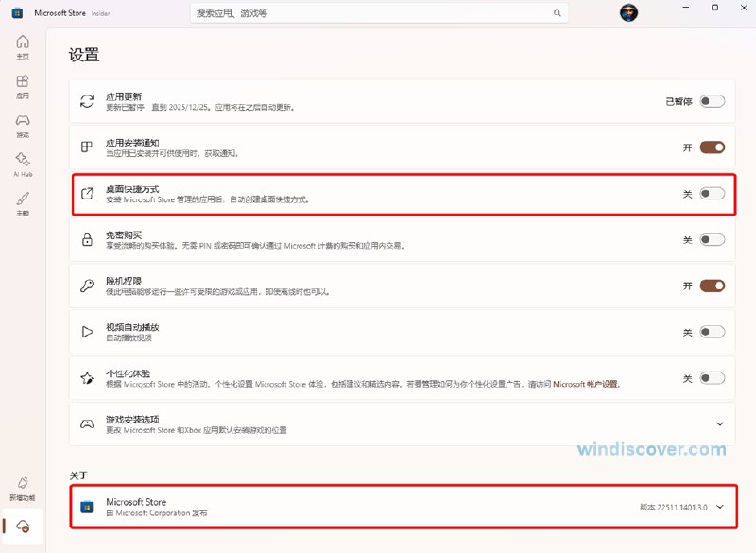This screenshot has width=756, height=553.
Task: Click the 设置 page heading
Action: [x=84, y=55]
